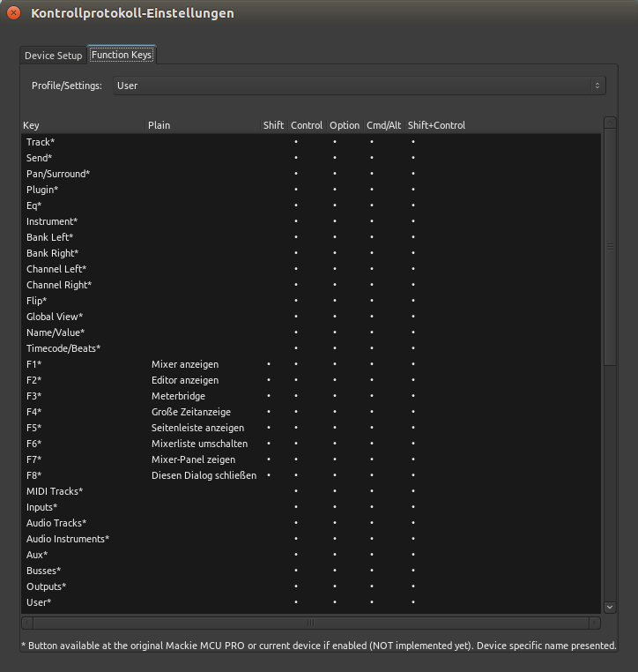The height and width of the screenshot is (672, 638).
Task: Click the 'Editor anzeigen' action for F2
Action: (185, 380)
